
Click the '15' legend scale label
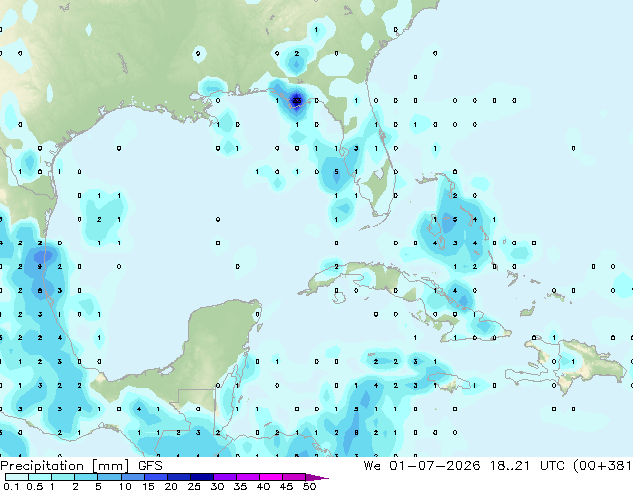click(148, 486)
